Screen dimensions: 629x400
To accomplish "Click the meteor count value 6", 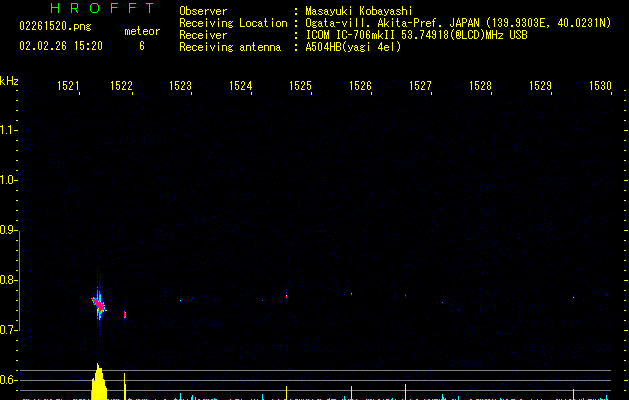I will [142, 46].
